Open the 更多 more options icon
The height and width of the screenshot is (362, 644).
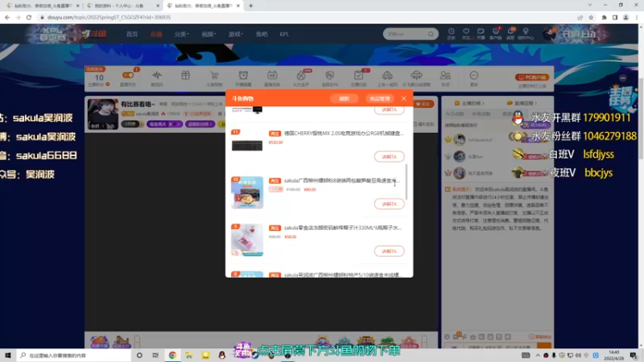(474, 76)
